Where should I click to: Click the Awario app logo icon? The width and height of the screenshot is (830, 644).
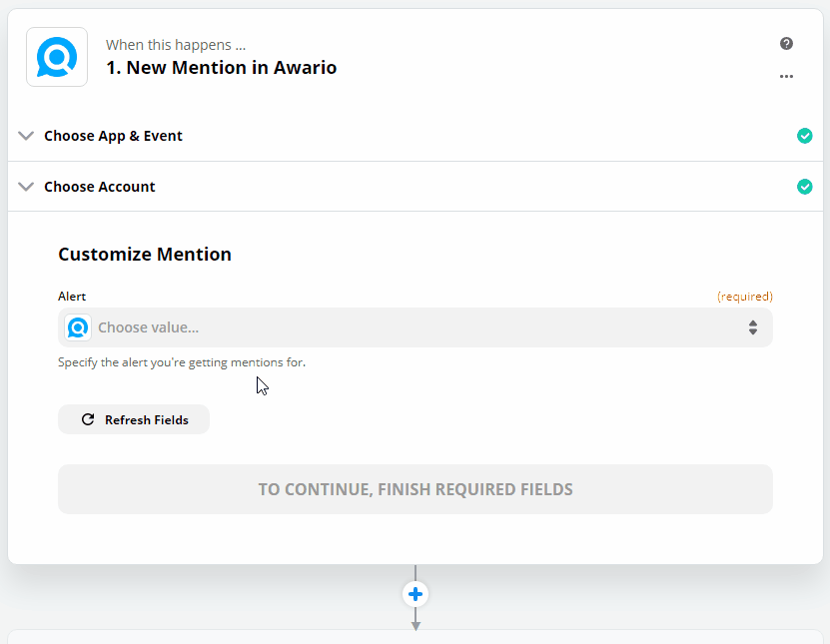click(x=57, y=57)
